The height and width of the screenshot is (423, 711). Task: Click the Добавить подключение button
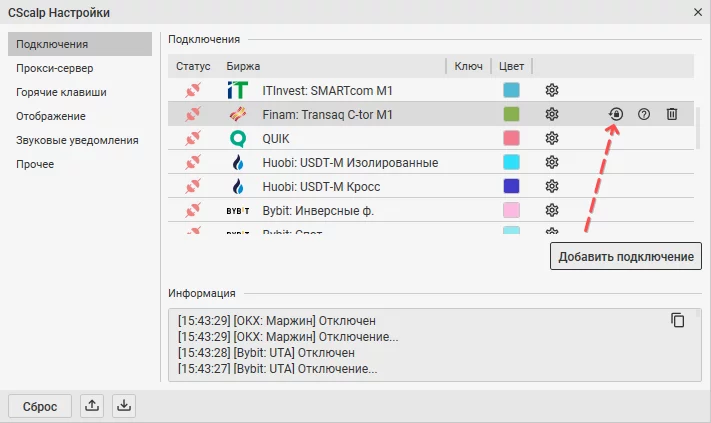coord(626,256)
